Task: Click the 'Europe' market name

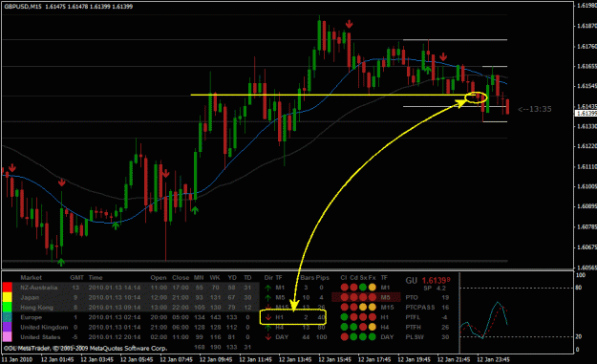Action: 31,317
